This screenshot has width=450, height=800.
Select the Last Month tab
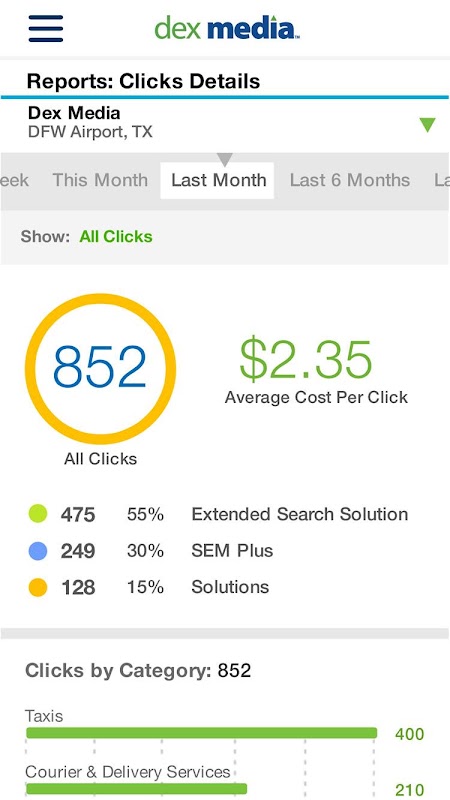pyautogui.click(x=218, y=180)
